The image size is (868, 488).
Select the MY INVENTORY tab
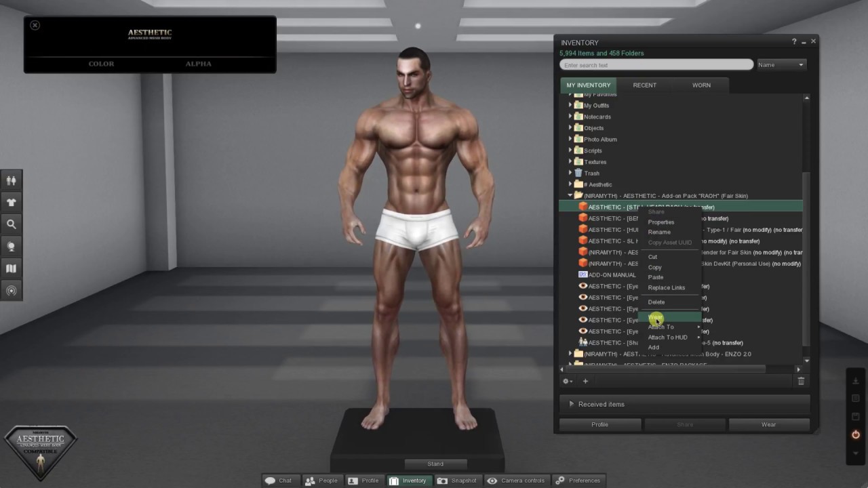[x=589, y=85]
